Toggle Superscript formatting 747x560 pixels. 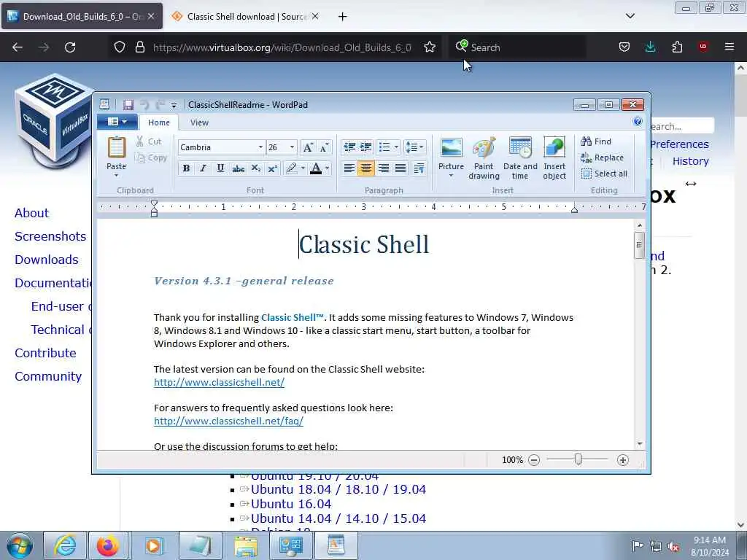pos(273,168)
